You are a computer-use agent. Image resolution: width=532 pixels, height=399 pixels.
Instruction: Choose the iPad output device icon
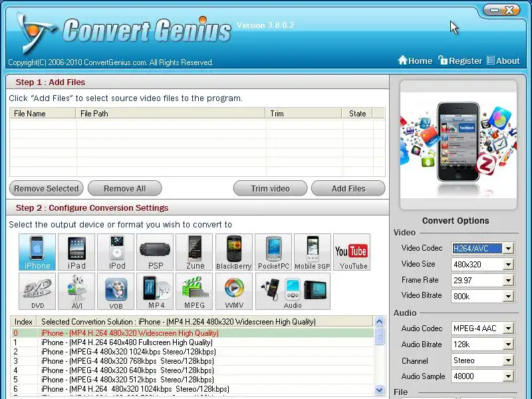(76, 252)
